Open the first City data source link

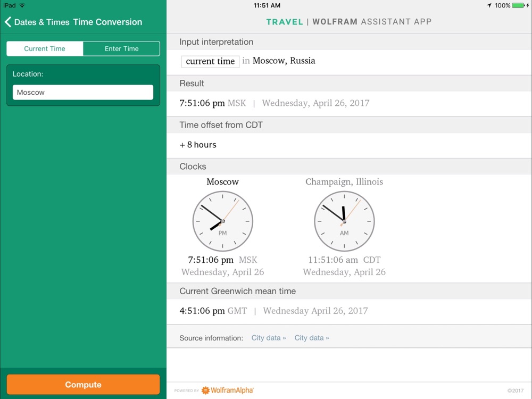coord(269,338)
